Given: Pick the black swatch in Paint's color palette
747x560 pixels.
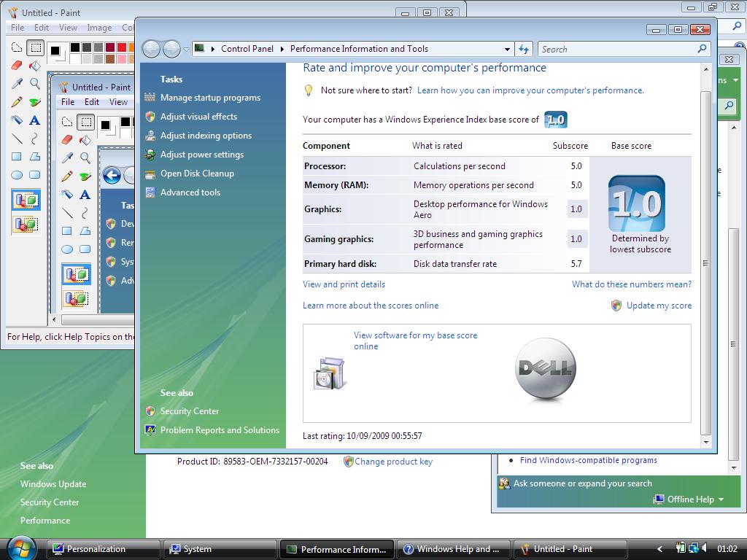Looking at the screenshot, I should 75,47.
